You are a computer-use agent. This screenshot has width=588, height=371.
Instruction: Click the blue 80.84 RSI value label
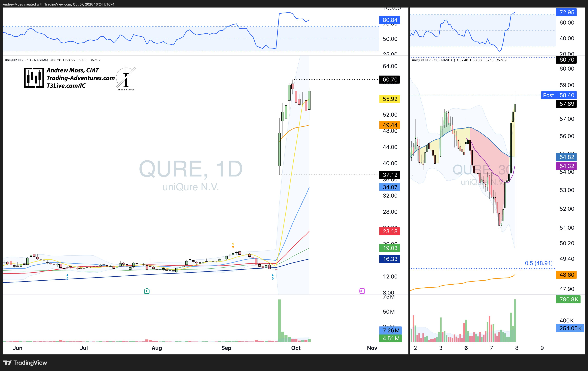389,20
